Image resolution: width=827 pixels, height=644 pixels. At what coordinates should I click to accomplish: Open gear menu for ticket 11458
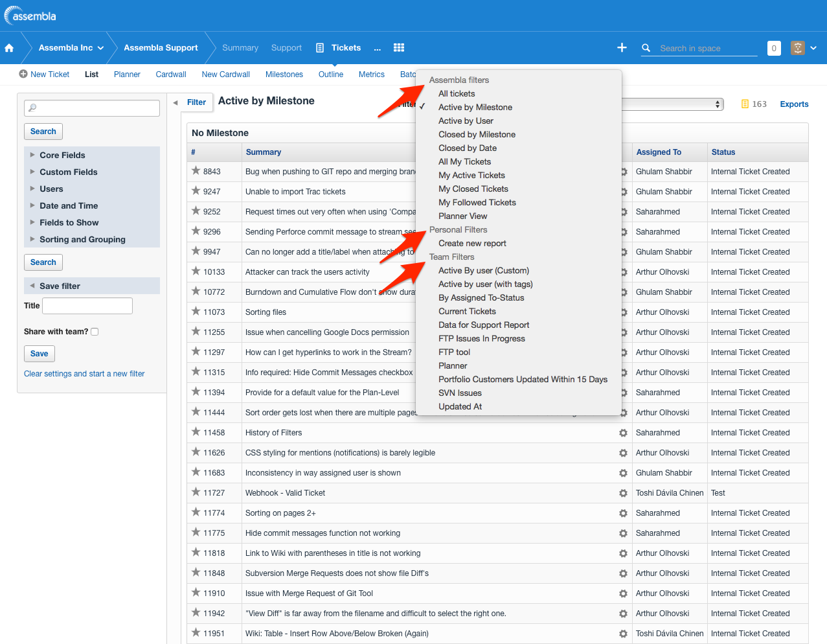point(623,433)
